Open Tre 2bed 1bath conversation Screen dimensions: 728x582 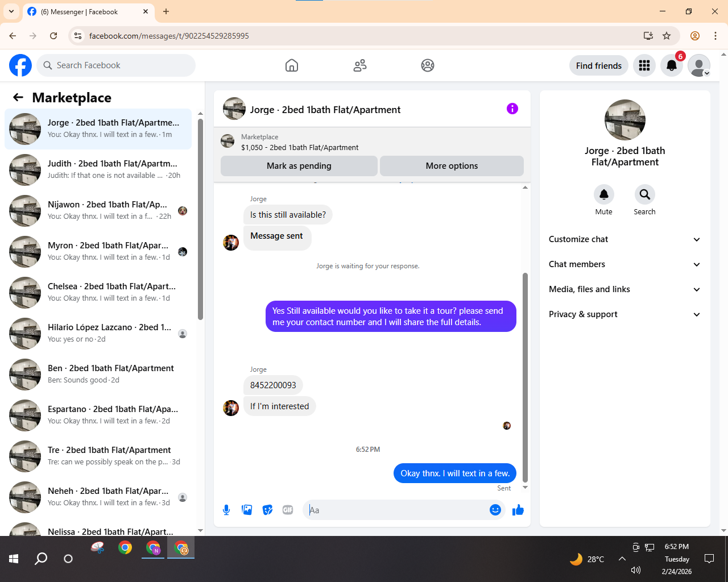98,456
